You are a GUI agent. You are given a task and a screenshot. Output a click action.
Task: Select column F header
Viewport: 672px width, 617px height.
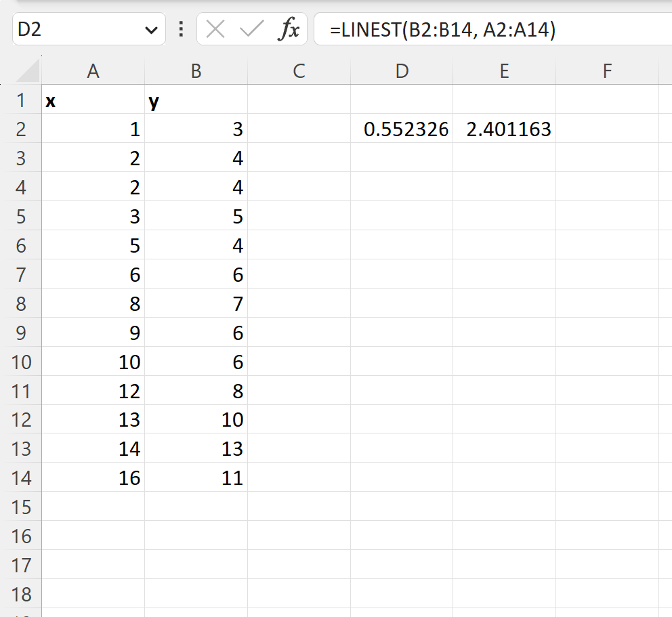607,70
